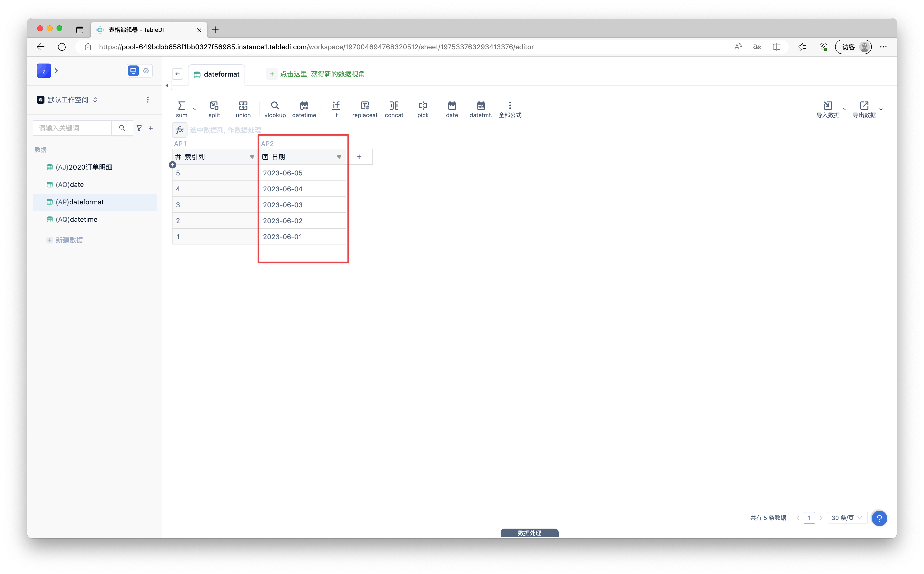The height and width of the screenshot is (574, 924).
Task: Collapse the left sidebar panel arrow
Action: 167,86
